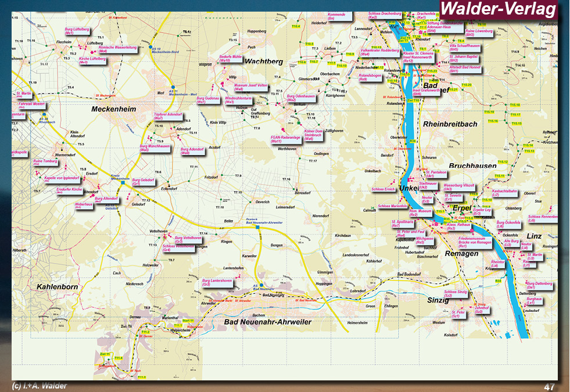
Task: Click the Kreuz Meckenheim blue interchange marker
Action: (123, 183)
